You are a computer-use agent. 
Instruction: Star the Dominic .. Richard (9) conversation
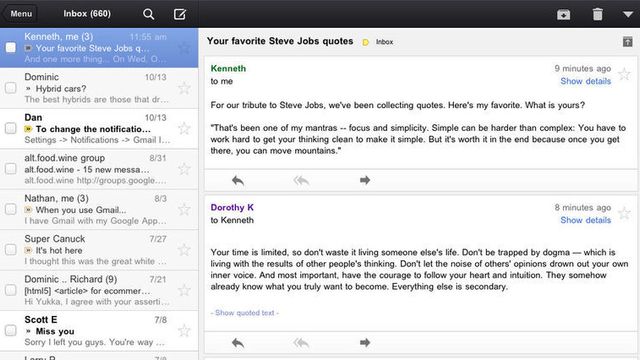point(184,290)
